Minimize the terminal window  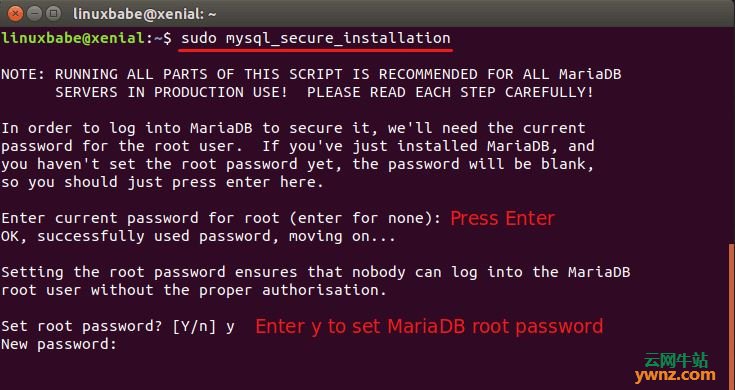[34, 14]
